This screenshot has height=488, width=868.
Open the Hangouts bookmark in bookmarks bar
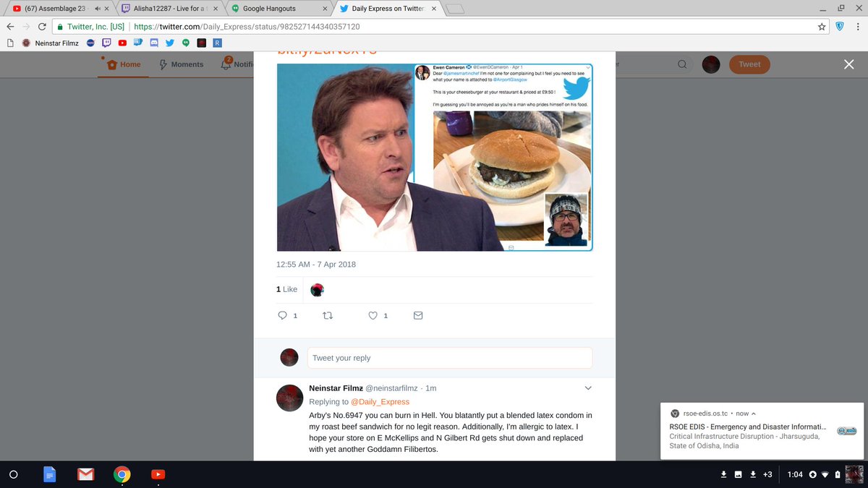click(x=186, y=43)
